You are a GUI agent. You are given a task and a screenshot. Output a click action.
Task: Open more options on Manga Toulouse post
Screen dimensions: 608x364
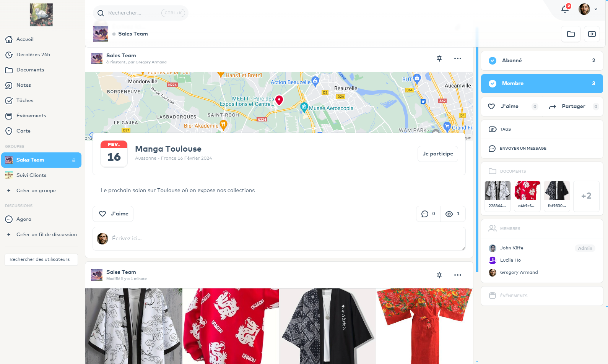coord(457,58)
